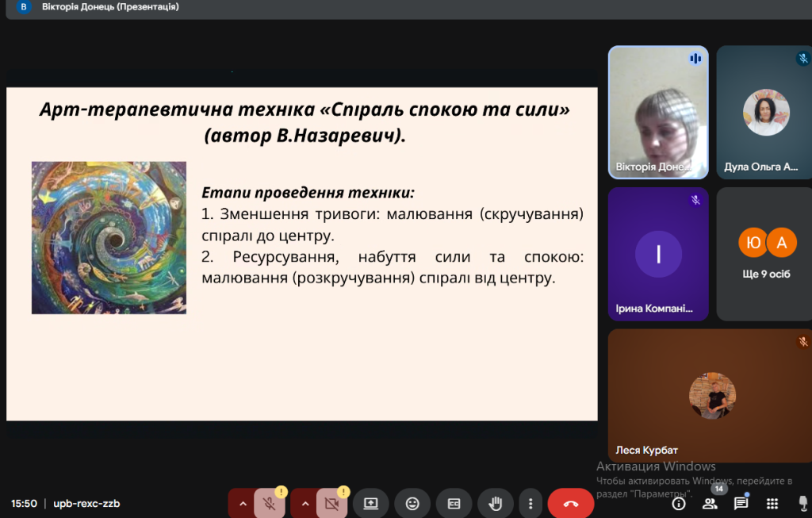The height and width of the screenshot is (518, 812).
Task: Turn on the camera button
Action: pyautogui.click(x=331, y=504)
